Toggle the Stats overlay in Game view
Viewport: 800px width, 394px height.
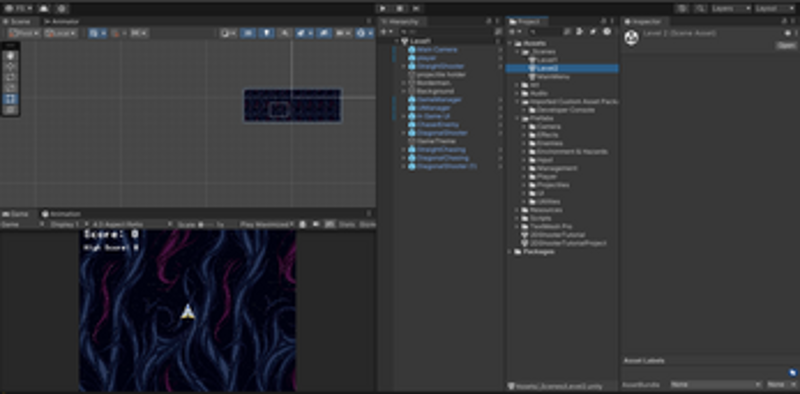click(347, 224)
